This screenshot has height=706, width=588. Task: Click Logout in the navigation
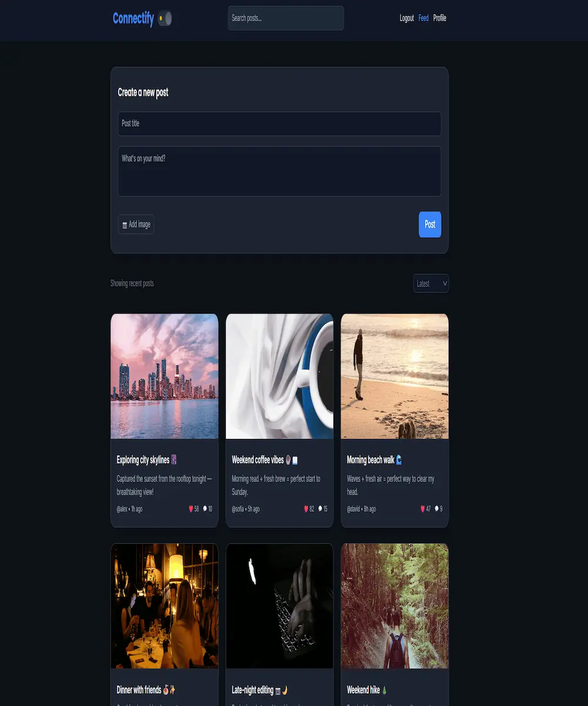click(x=406, y=18)
